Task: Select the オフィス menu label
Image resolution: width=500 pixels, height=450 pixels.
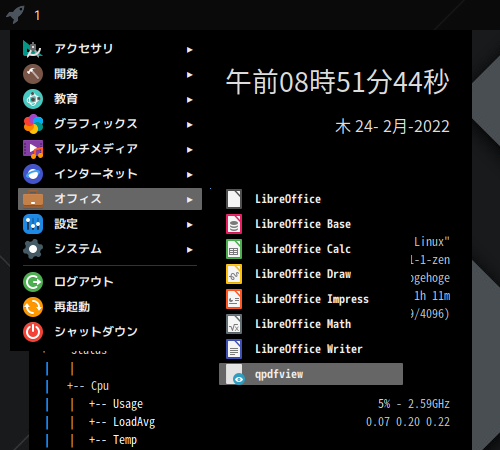Action: 78,199
